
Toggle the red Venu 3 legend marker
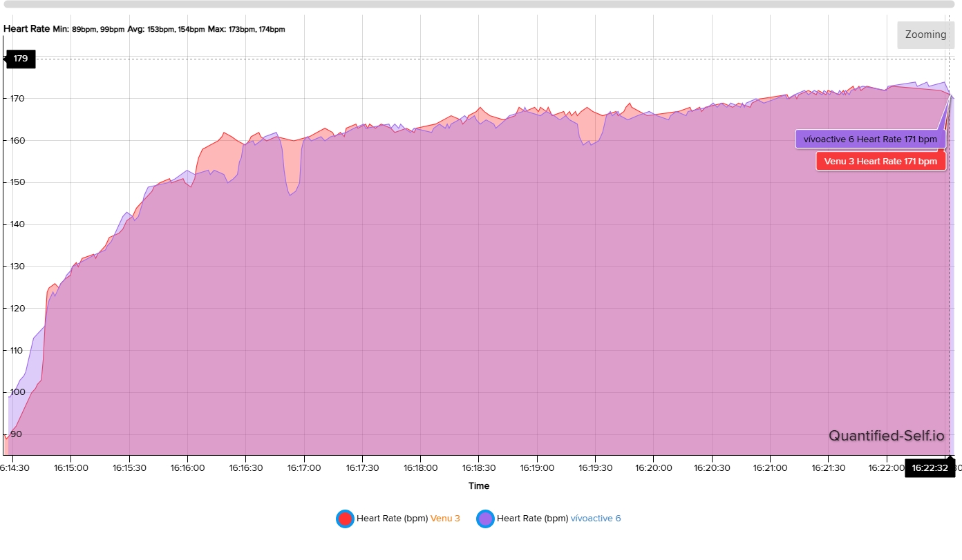coord(345,519)
